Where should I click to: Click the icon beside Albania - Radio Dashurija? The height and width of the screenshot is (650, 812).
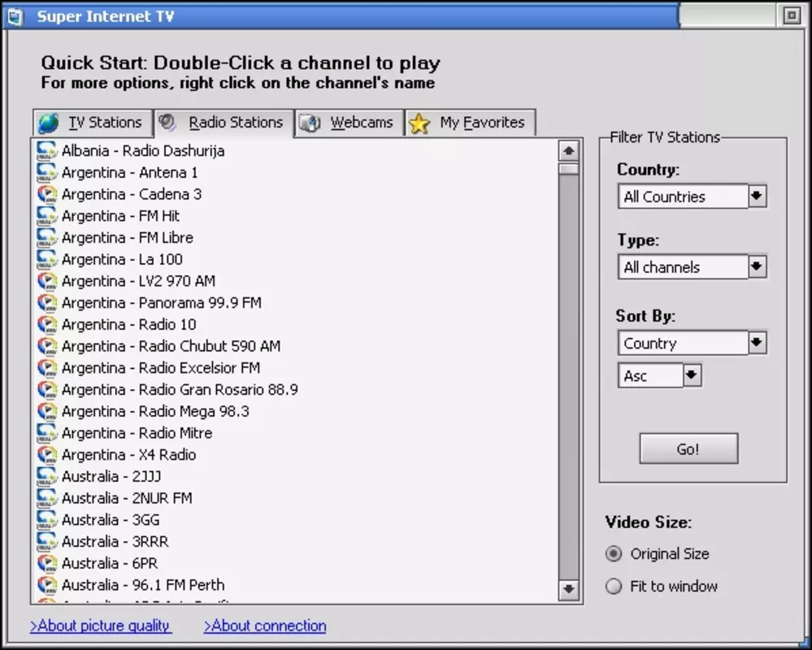(x=46, y=150)
